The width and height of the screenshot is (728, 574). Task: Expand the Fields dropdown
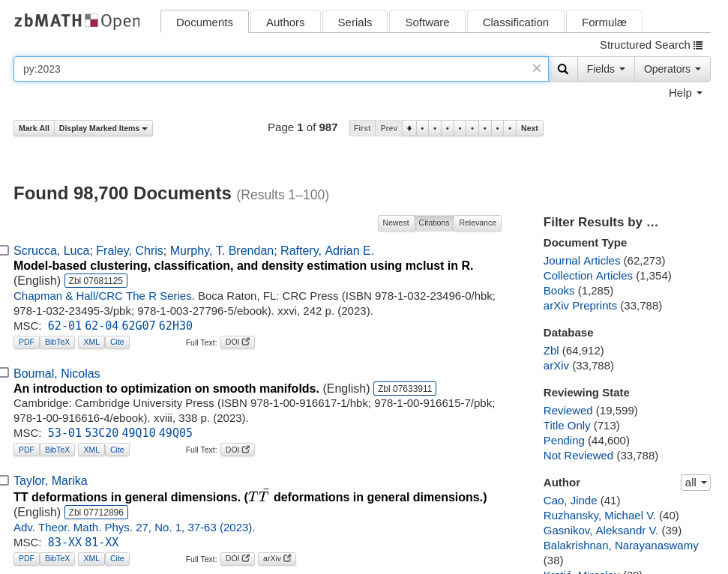point(605,69)
